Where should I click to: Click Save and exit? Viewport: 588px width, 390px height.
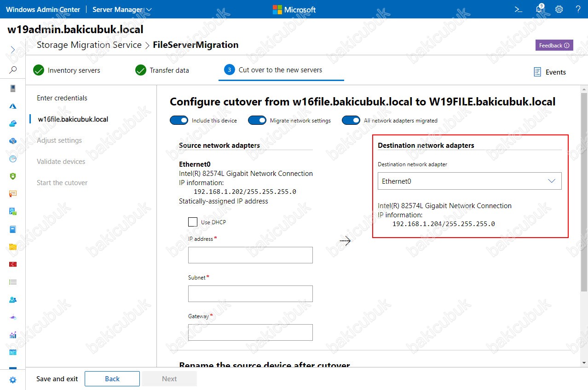point(57,378)
